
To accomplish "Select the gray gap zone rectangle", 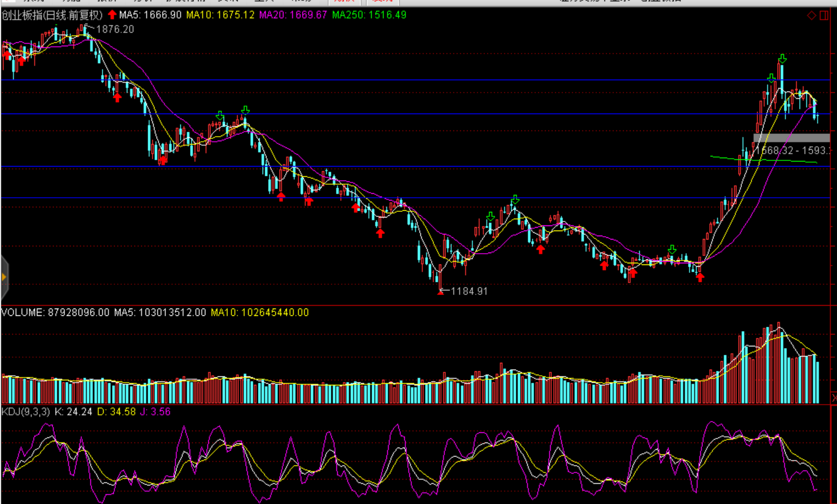I will click(x=792, y=138).
